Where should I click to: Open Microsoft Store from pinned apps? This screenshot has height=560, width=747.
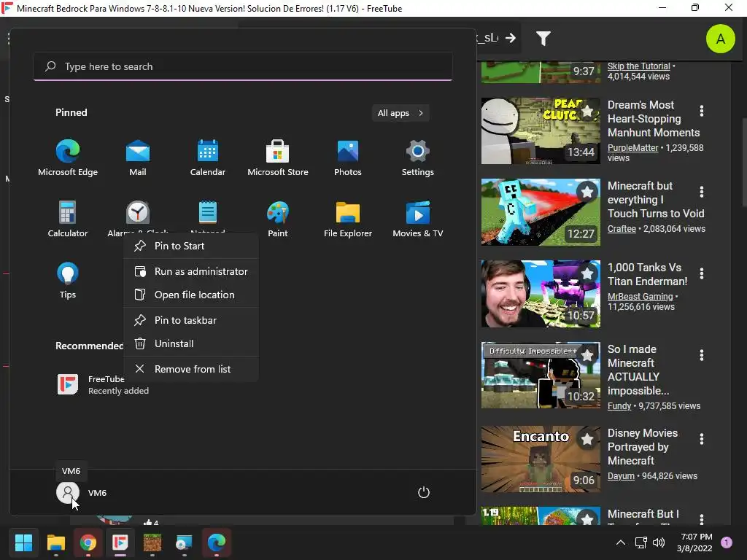pos(278,158)
